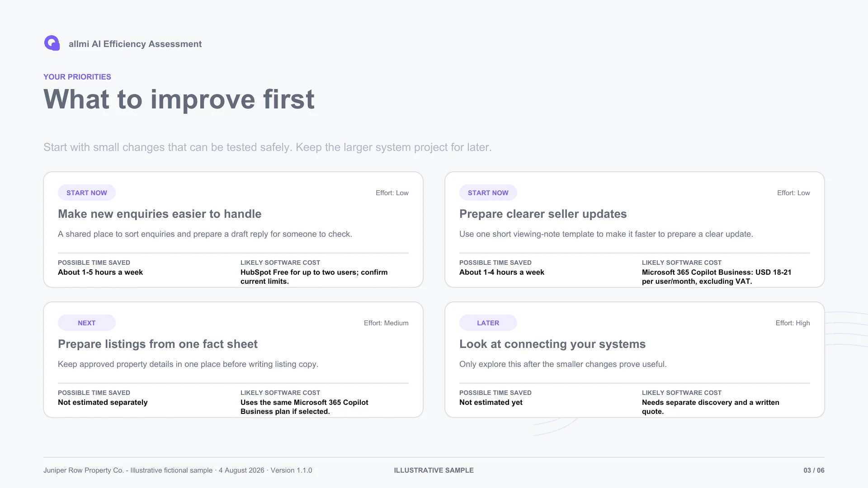The width and height of the screenshot is (868, 488).
Task: Open the 'Make new enquiries easier to handle' heading
Action: point(160,214)
